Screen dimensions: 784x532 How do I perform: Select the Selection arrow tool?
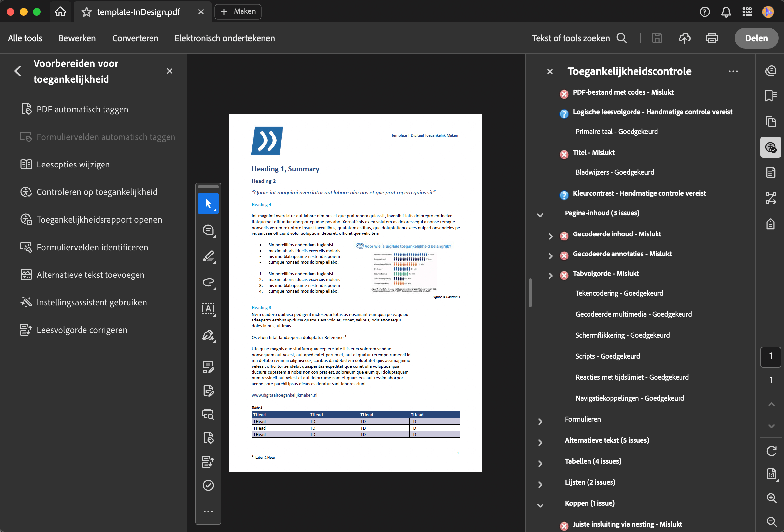208,204
